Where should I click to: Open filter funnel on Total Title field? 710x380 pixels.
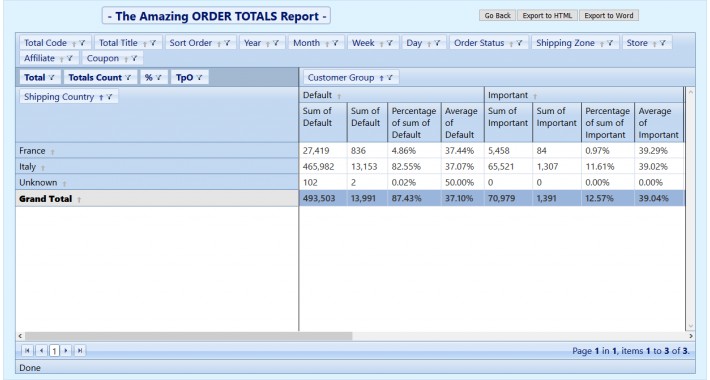[x=153, y=43]
